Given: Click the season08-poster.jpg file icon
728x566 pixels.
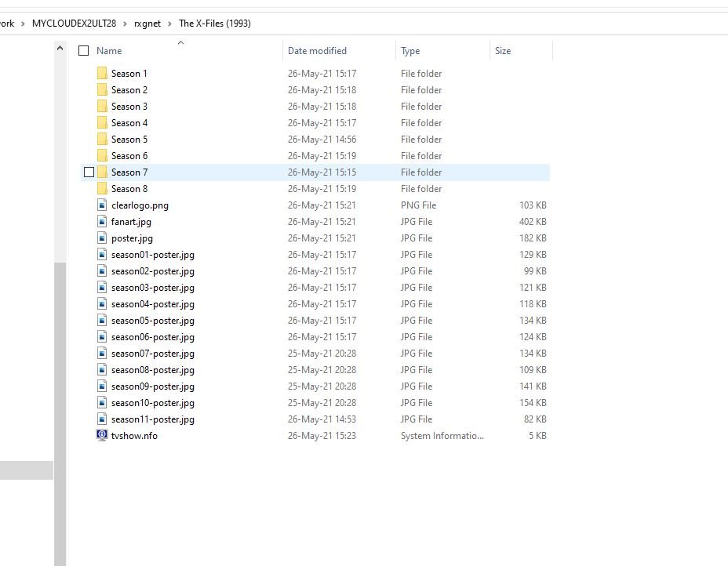Looking at the screenshot, I should [102, 370].
